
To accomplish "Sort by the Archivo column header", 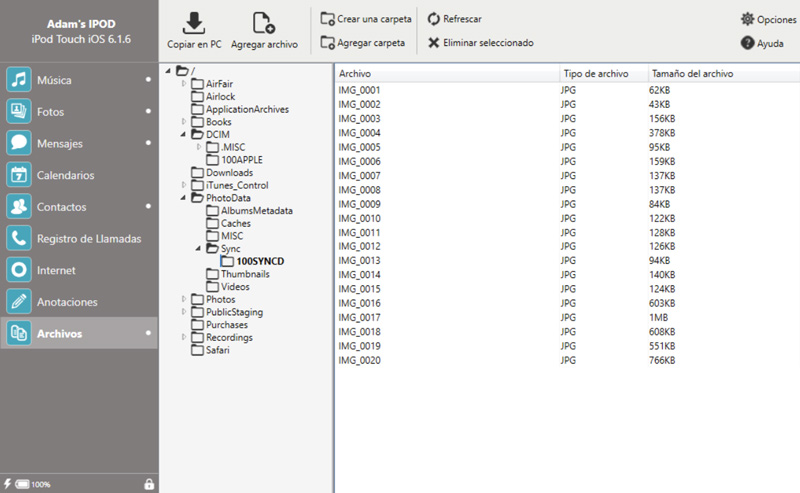I will coord(447,73).
